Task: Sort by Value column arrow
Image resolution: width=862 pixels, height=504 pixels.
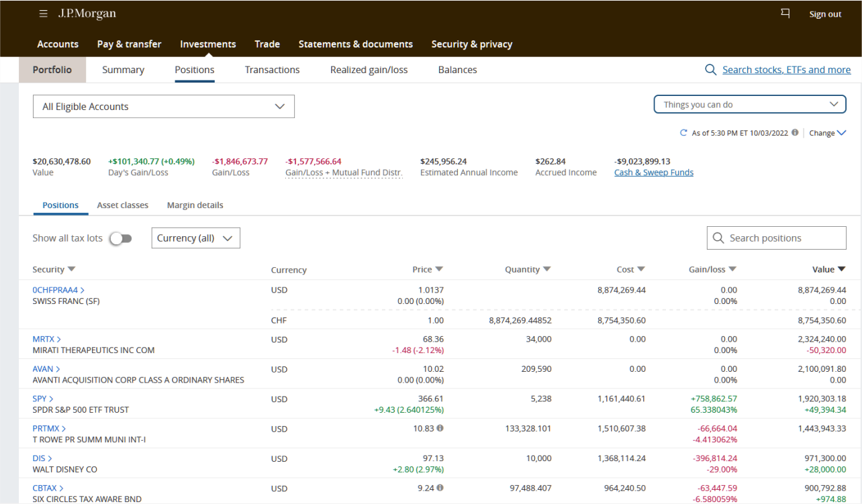Action: [841, 269]
